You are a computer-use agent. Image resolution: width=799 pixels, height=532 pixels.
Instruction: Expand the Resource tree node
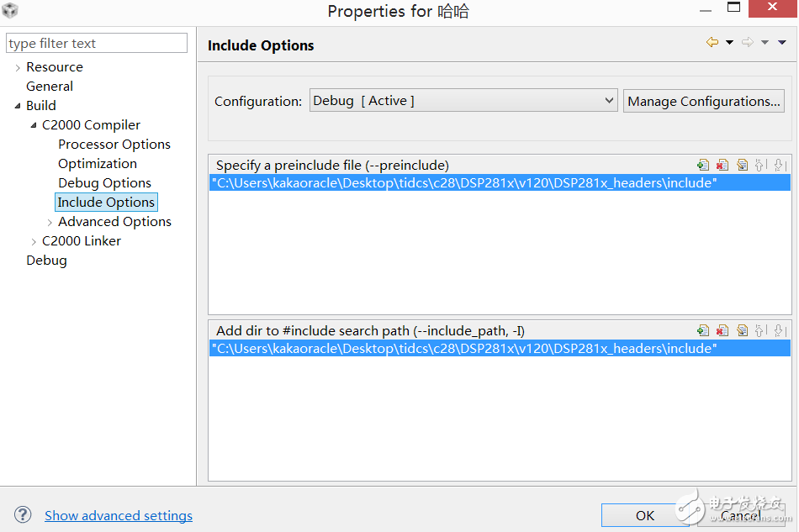18,67
